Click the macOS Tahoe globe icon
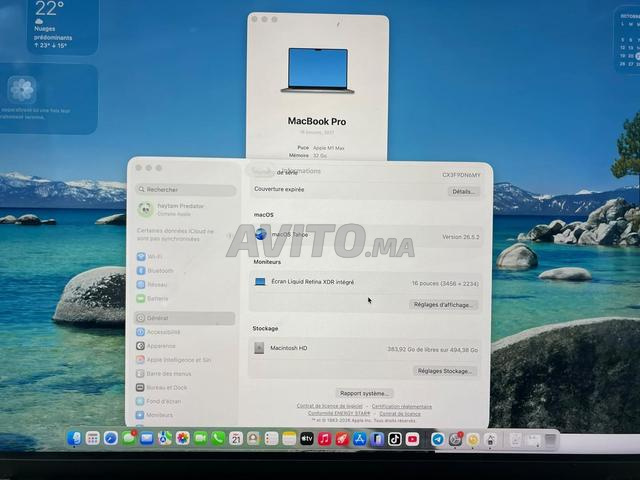Viewport: 640px width, 480px height. 261,234
